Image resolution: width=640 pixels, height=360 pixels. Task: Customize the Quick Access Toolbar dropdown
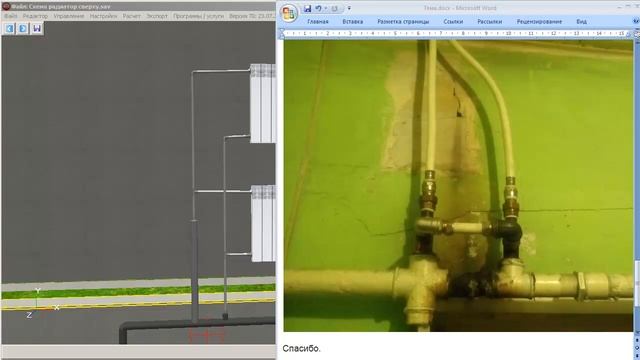(x=349, y=8)
